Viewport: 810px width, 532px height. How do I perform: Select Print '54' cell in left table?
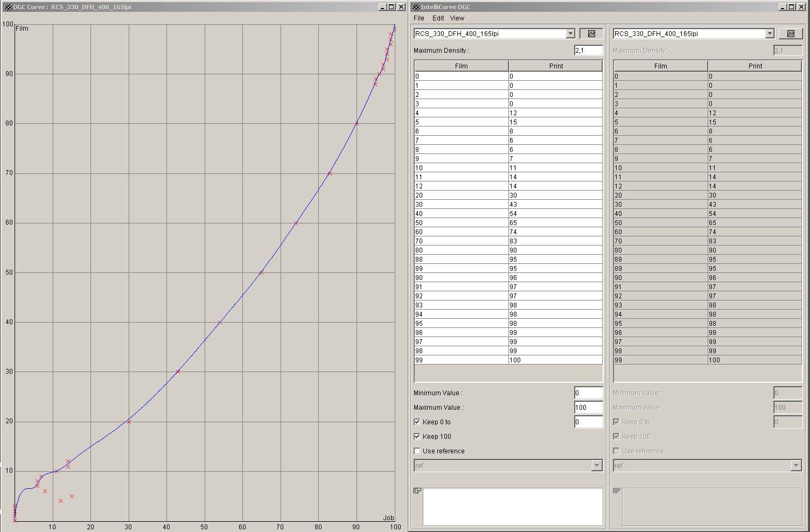[555, 214]
